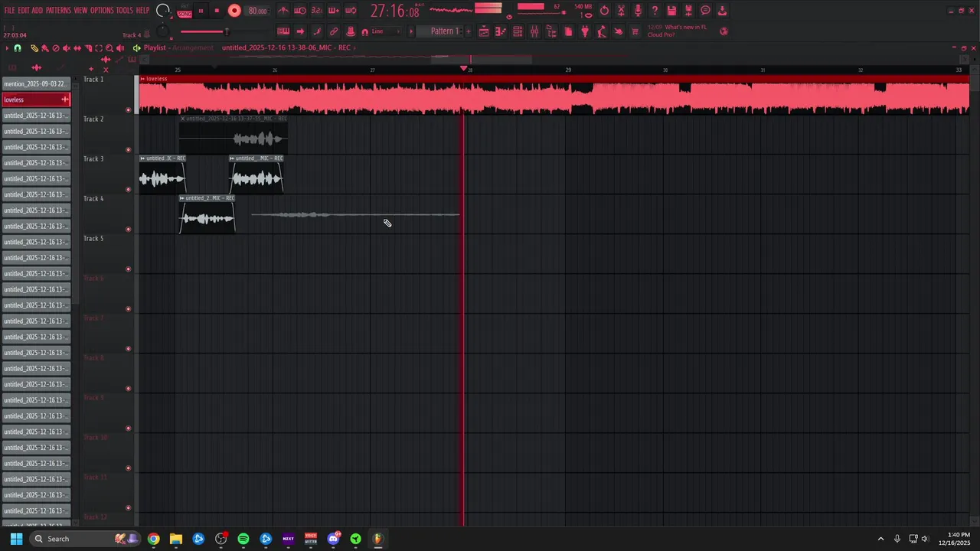Select the delete tool in playlist toolbar

click(56, 48)
